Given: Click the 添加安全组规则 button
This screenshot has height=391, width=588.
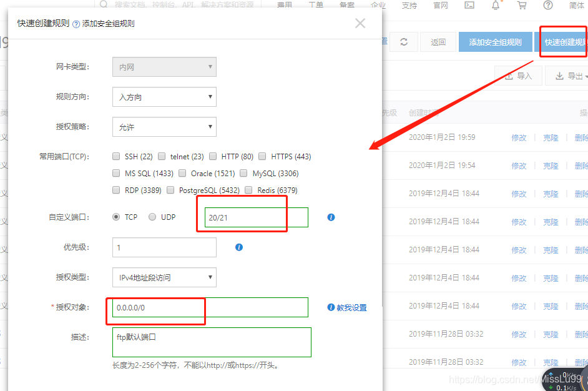Looking at the screenshot, I should tap(496, 42).
